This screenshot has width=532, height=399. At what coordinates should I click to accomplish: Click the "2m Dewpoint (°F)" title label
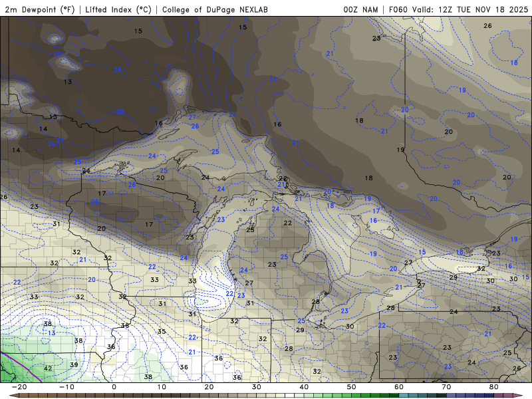40,9
